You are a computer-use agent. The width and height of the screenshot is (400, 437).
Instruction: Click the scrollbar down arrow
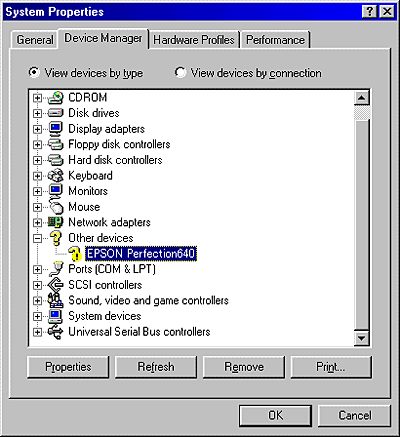coord(362,338)
